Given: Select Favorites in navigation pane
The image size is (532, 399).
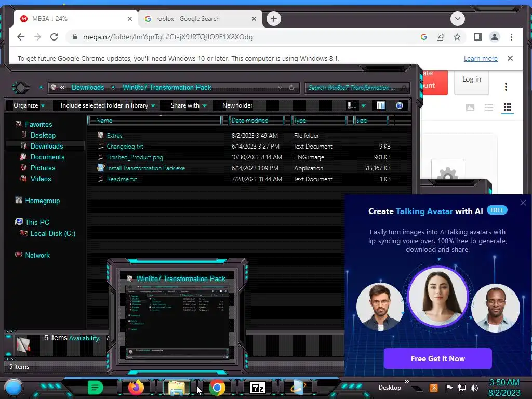Looking at the screenshot, I should pos(38,124).
